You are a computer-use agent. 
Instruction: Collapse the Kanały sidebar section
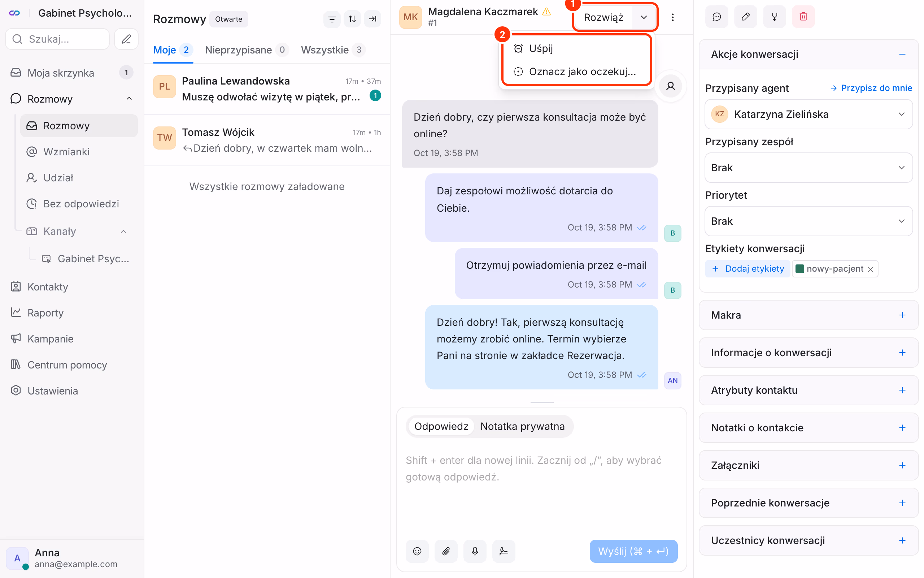[123, 231]
